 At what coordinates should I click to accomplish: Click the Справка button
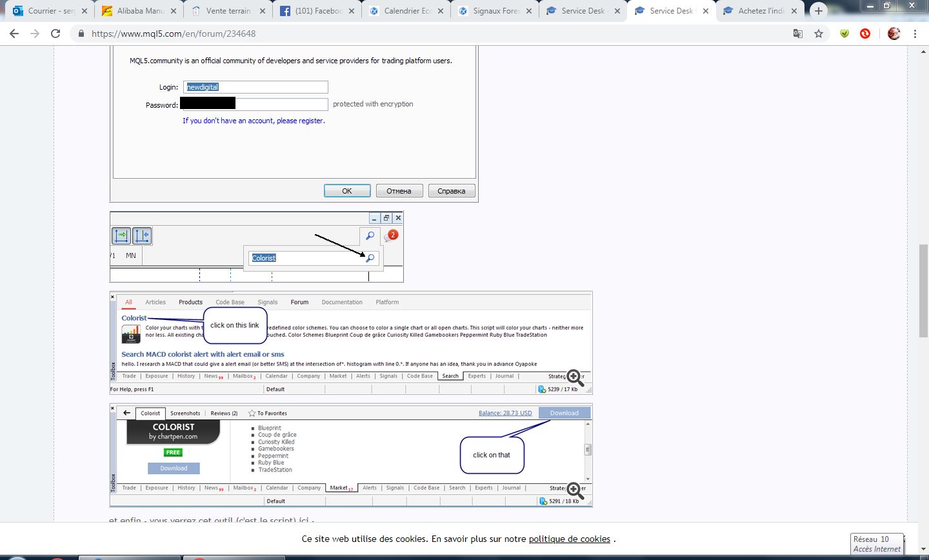tap(452, 191)
